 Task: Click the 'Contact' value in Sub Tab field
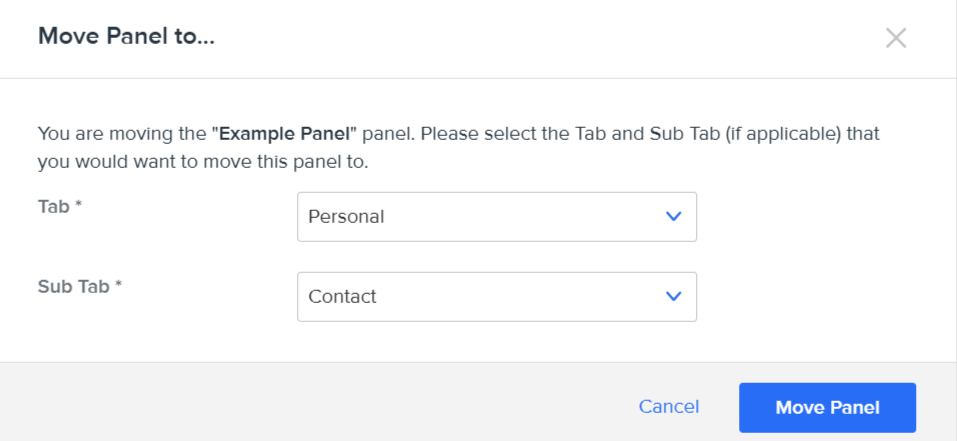[342, 297]
